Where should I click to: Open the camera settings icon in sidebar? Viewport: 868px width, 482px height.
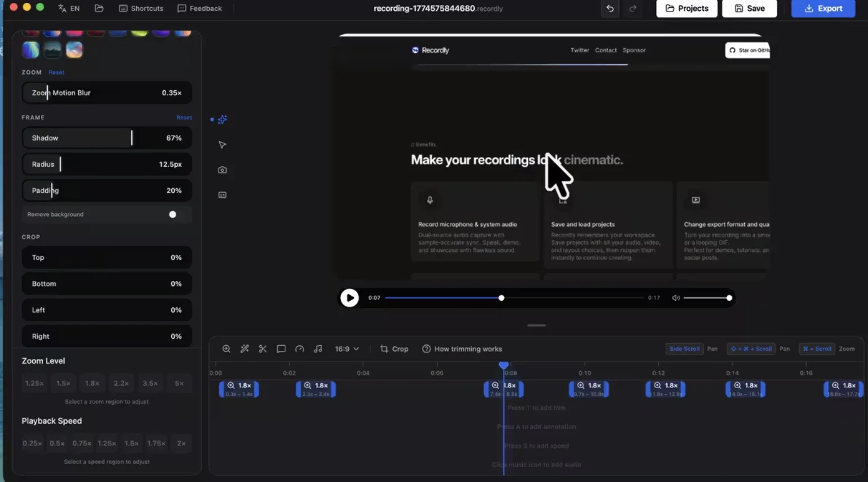point(223,170)
